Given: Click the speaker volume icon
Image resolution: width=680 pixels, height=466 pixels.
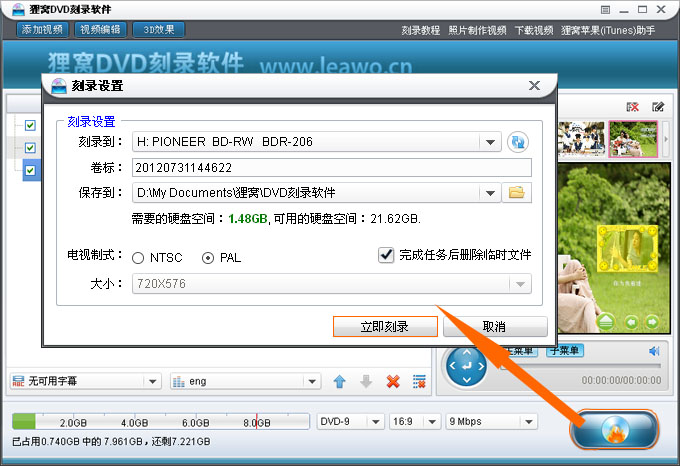Looking at the screenshot, I should 654,351.
